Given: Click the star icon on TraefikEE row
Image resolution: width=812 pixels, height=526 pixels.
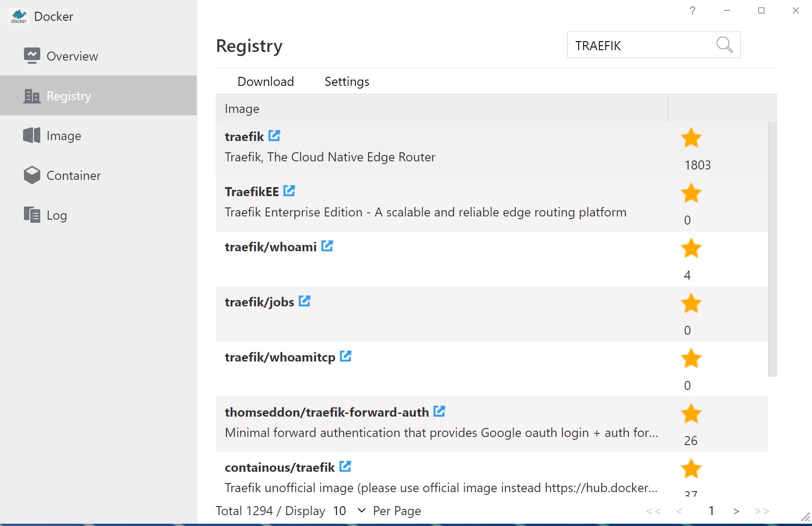Looking at the screenshot, I should click(x=691, y=193).
